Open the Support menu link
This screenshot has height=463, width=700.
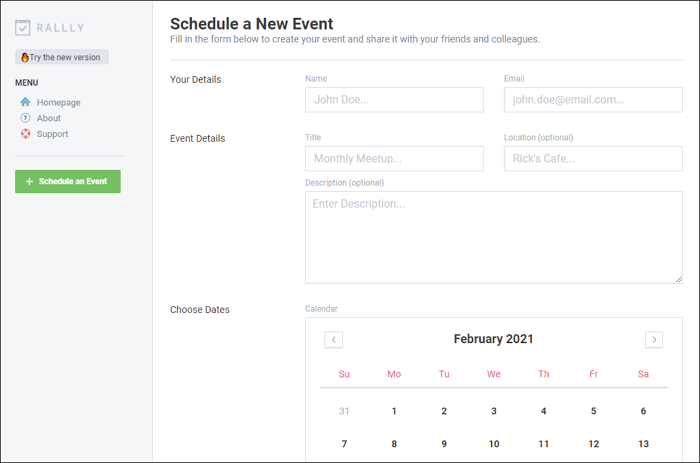[x=52, y=134]
